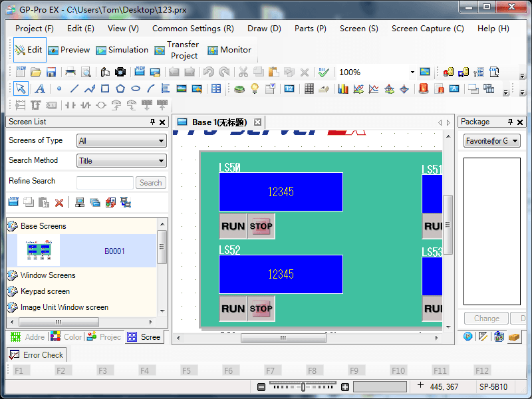Insert a bar Graph part
532x399 pixels.
click(x=342, y=89)
